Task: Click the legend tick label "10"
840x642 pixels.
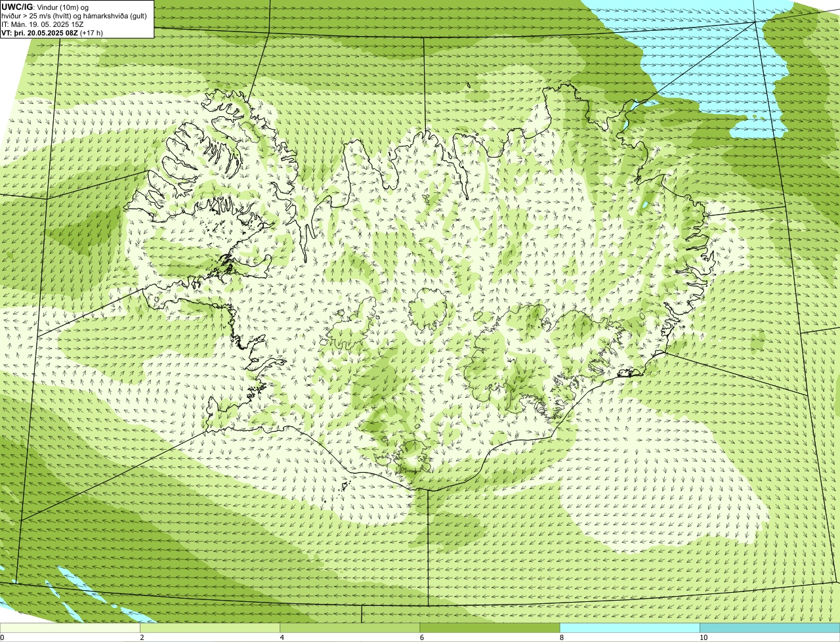Action: click(x=703, y=638)
